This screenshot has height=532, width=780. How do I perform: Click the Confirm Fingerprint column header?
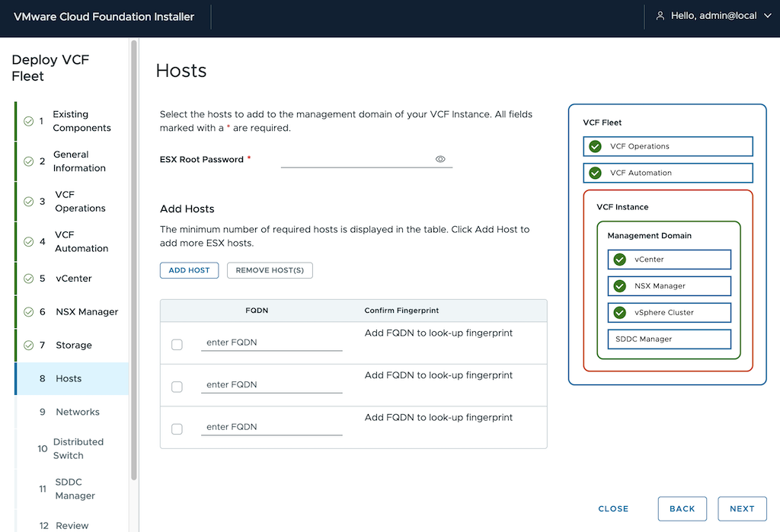401,311
